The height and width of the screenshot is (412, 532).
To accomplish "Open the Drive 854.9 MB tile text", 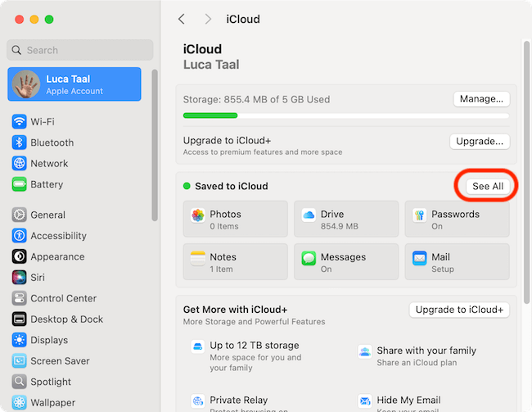I will pyautogui.click(x=340, y=220).
